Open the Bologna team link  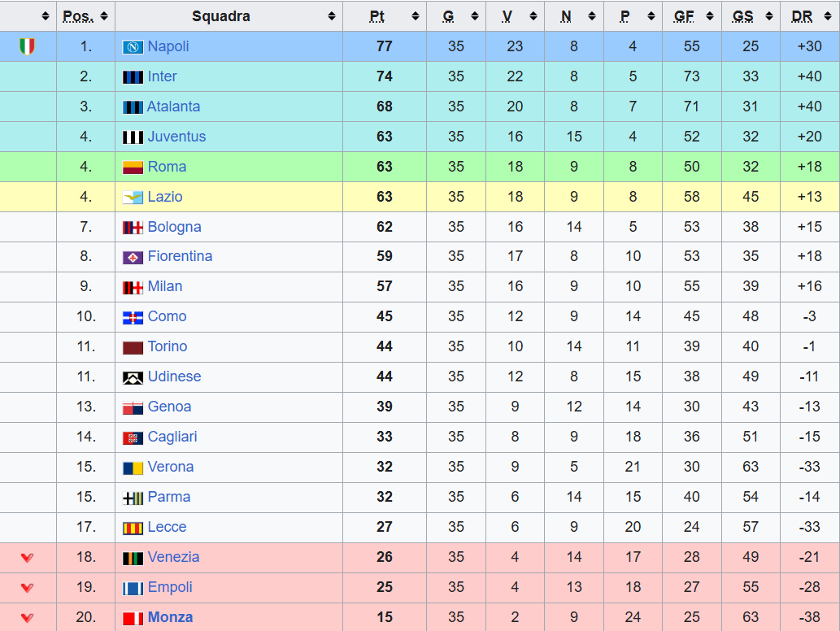pyautogui.click(x=175, y=227)
